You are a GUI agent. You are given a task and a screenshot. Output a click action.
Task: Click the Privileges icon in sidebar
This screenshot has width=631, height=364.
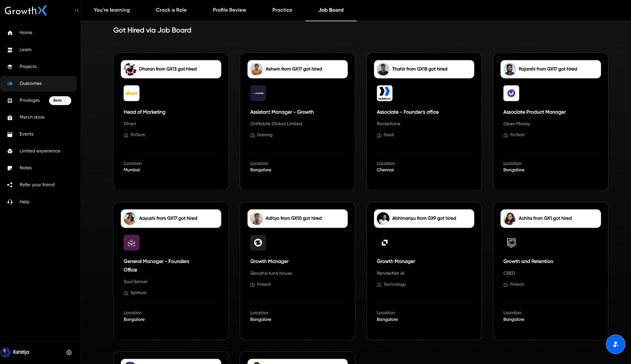click(x=10, y=101)
